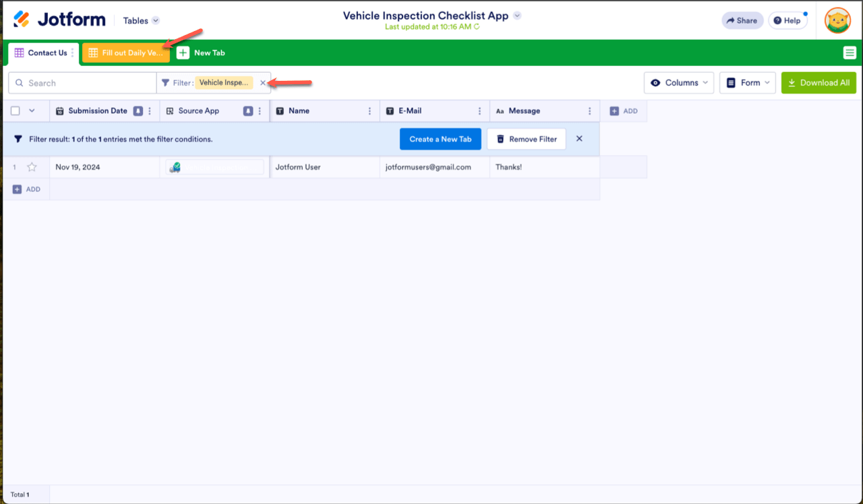Viewport: 863px width, 504px height.
Task: Click the Create a New Tab button
Action: click(440, 139)
